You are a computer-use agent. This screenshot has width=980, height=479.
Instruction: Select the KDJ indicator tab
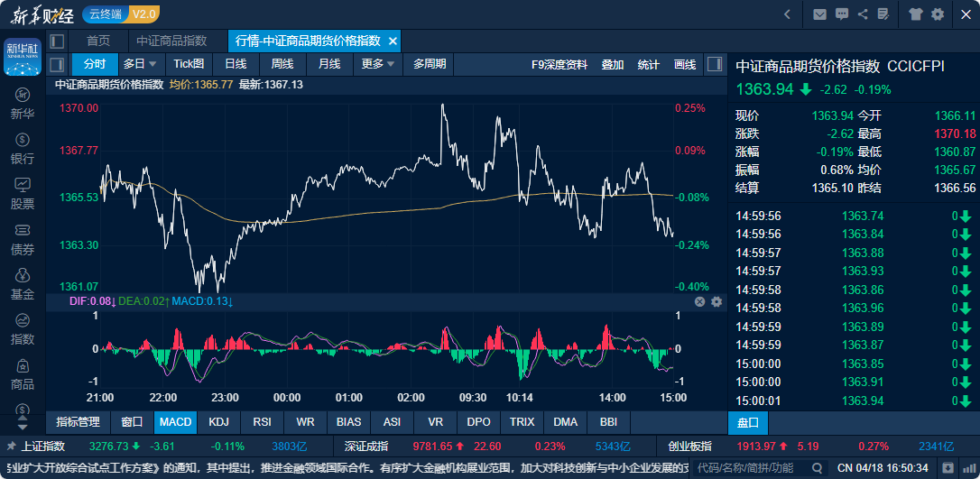218,421
